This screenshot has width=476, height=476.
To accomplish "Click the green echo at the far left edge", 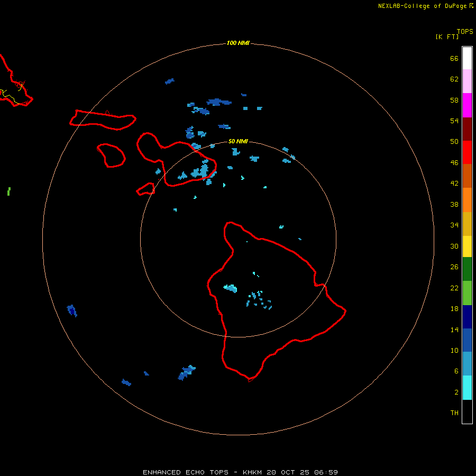I will [x=9, y=191].
